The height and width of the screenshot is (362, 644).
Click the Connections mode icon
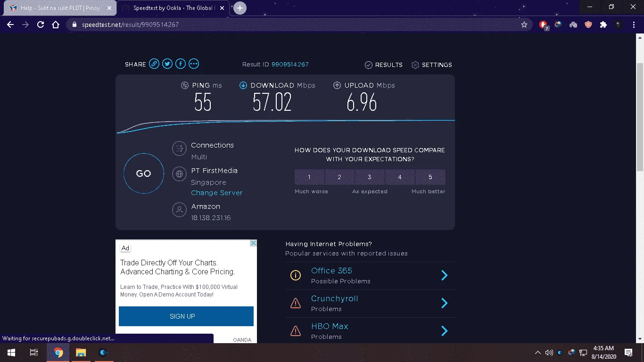coord(179,148)
